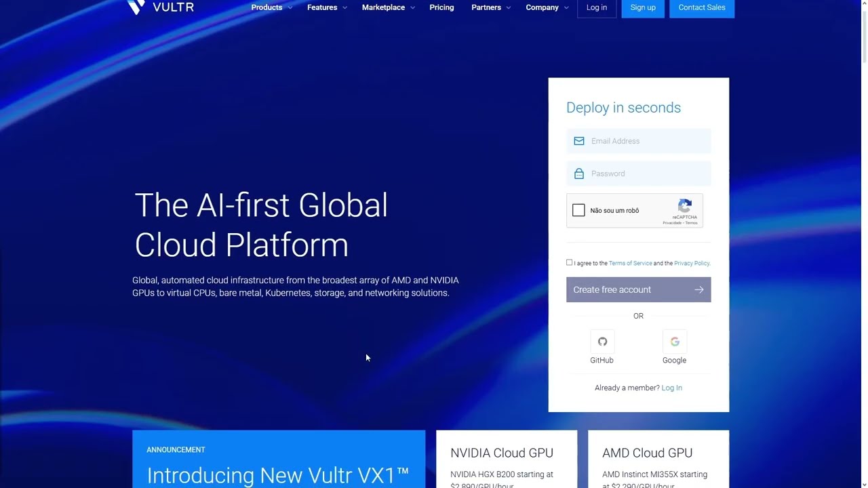Click the envelope icon in email field
This screenshot has width=868, height=488.
pyautogui.click(x=579, y=141)
